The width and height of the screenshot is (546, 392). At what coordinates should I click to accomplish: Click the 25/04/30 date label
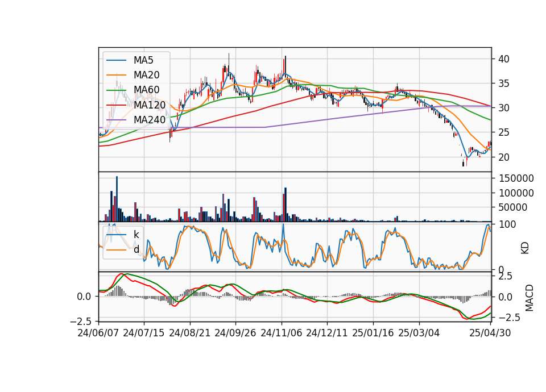490,333
